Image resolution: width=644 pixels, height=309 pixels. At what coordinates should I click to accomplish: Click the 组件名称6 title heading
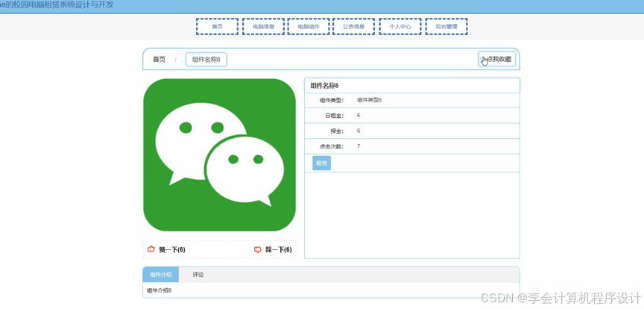point(324,86)
